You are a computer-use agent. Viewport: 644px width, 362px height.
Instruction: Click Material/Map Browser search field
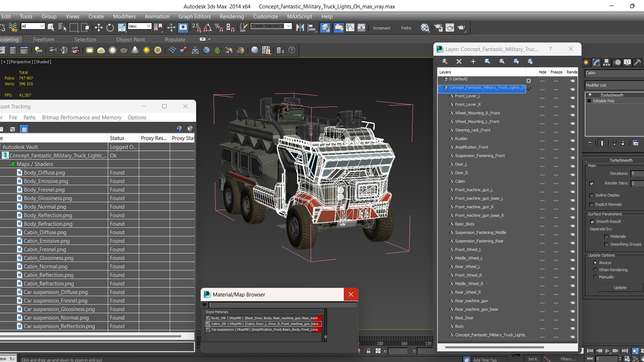[x=283, y=305]
